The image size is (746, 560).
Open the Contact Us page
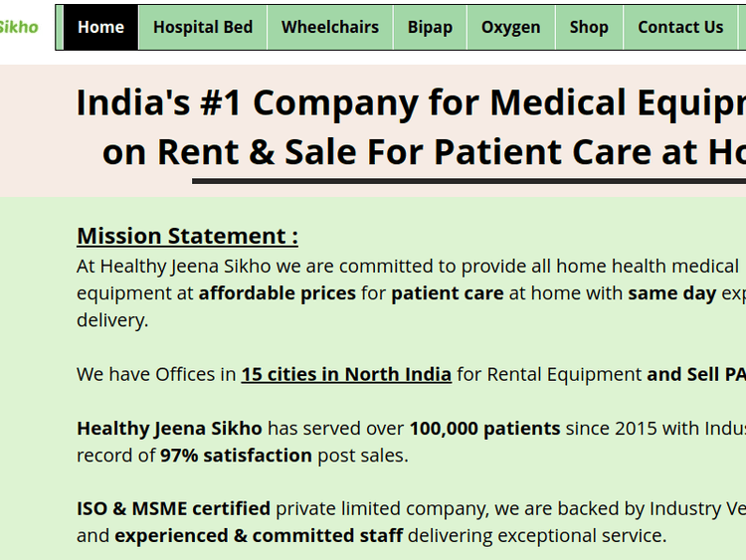680,27
